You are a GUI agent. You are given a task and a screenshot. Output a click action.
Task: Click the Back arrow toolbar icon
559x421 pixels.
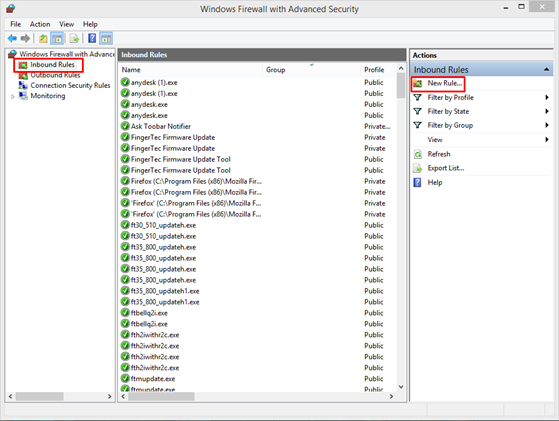click(x=12, y=38)
